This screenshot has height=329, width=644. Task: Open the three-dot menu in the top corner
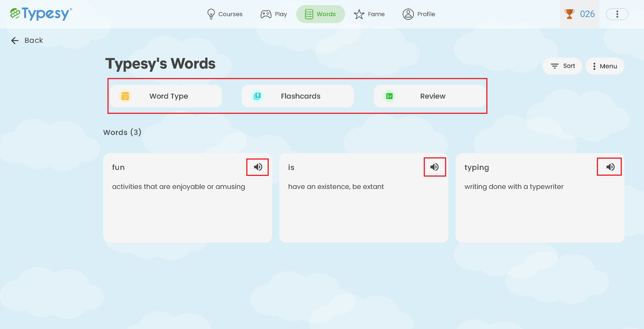pos(617,14)
